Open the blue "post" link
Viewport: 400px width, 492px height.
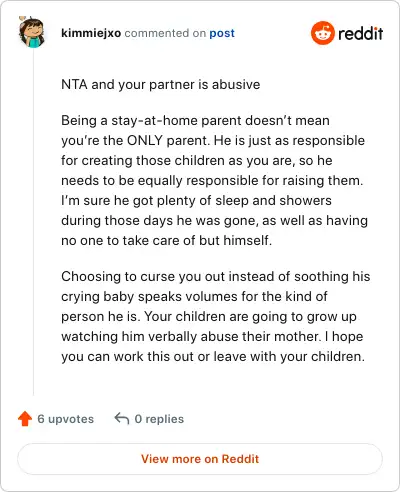[222, 33]
